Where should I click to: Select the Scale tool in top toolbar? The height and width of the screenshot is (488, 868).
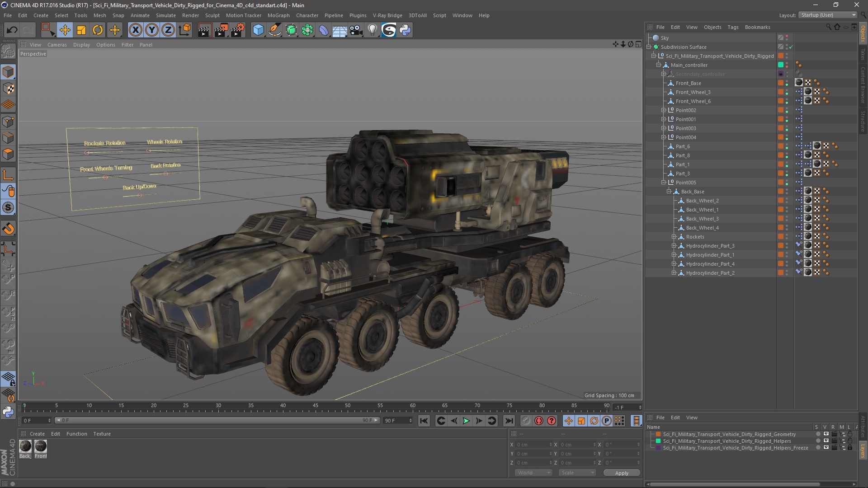(x=81, y=30)
